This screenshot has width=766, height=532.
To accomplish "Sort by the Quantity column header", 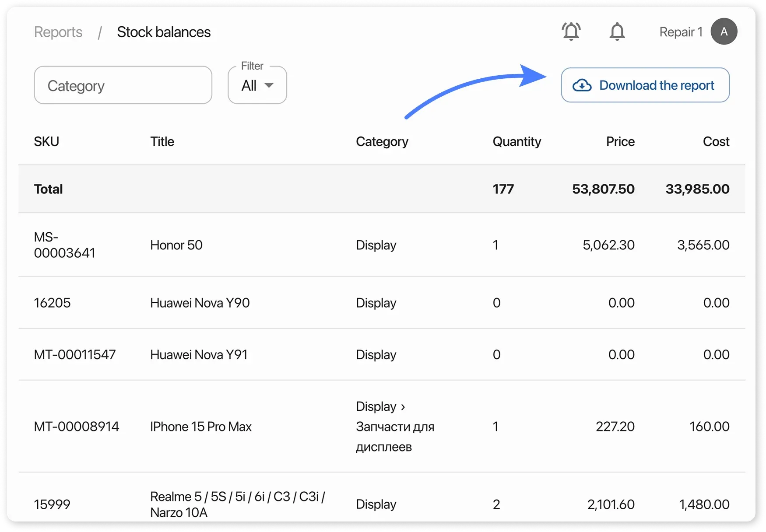I will (x=517, y=141).
